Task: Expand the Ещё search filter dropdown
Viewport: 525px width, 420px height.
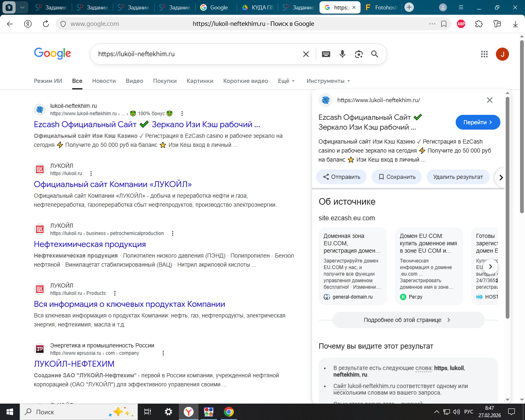Action: click(x=286, y=81)
